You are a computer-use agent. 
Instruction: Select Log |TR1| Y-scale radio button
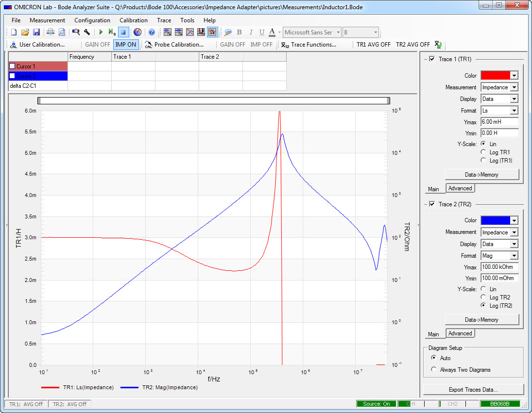click(x=483, y=160)
